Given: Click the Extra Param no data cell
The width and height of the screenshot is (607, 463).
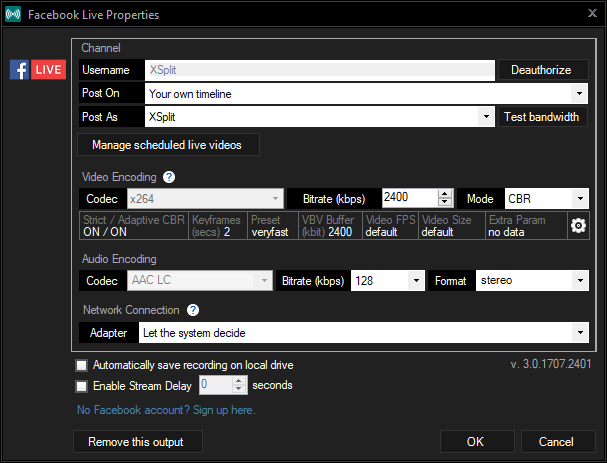Looking at the screenshot, I should [x=526, y=226].
